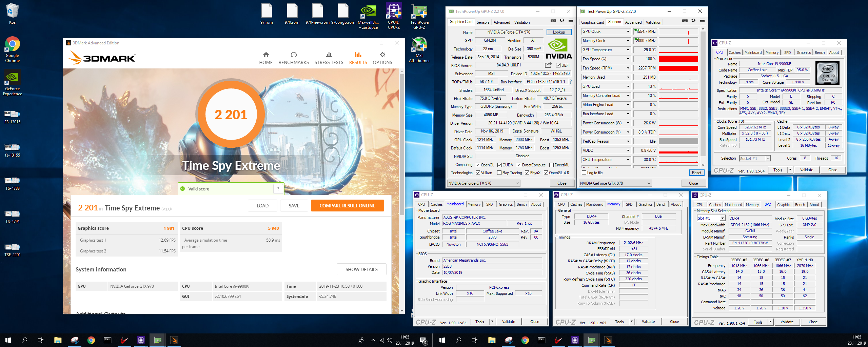Click SHOW DETAILS for System information

[x=361, y=269]
